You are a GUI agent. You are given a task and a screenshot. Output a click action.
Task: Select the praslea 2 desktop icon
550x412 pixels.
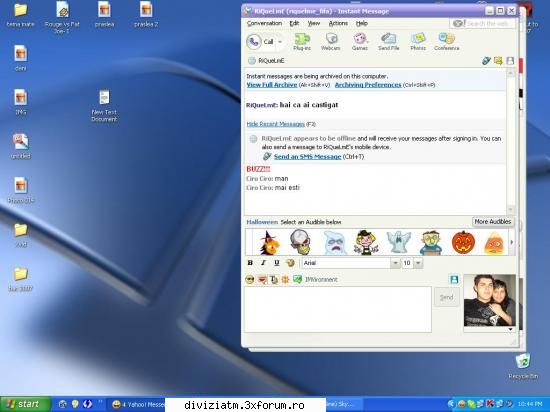pos(146,14)
